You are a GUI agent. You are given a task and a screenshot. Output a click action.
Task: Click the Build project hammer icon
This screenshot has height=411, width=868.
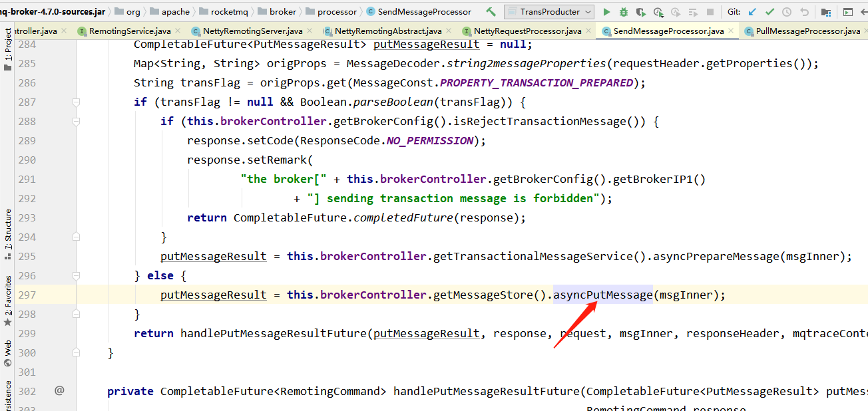click(x=491, y=12)
